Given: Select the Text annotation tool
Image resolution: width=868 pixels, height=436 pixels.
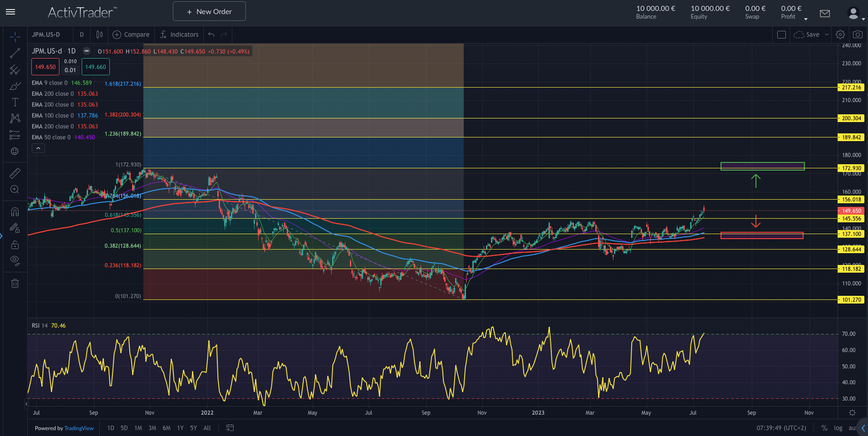Looking at the screenshot, I should [15, 102].
